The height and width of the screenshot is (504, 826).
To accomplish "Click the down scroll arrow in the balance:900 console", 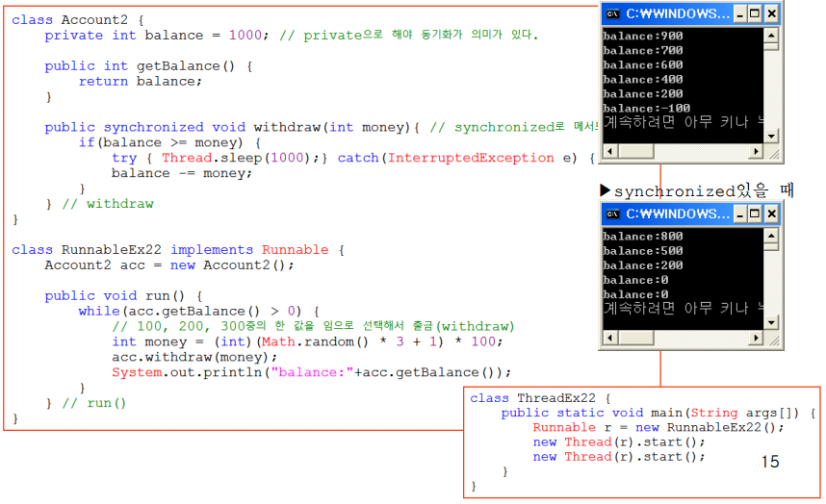I will [x=771, y=137].
